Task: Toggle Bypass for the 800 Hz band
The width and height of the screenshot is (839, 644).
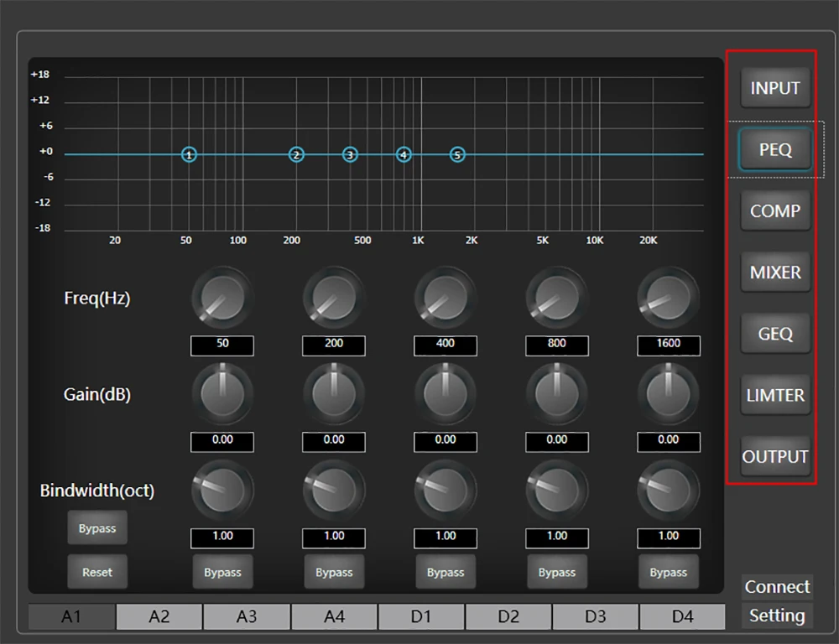Action: coord(557,572)
